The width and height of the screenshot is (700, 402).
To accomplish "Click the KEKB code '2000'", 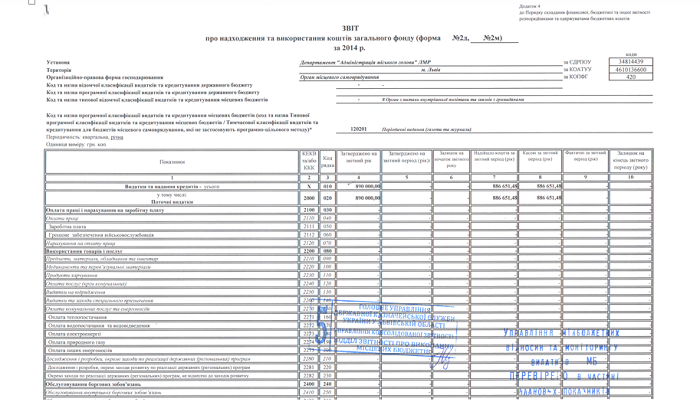I will point(309,198).
